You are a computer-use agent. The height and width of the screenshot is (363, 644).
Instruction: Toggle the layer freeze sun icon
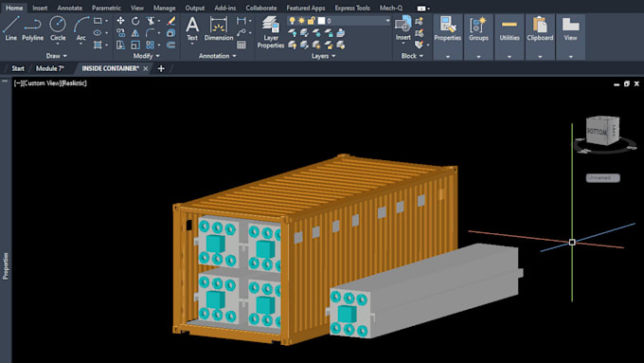[x=301, y=21]
